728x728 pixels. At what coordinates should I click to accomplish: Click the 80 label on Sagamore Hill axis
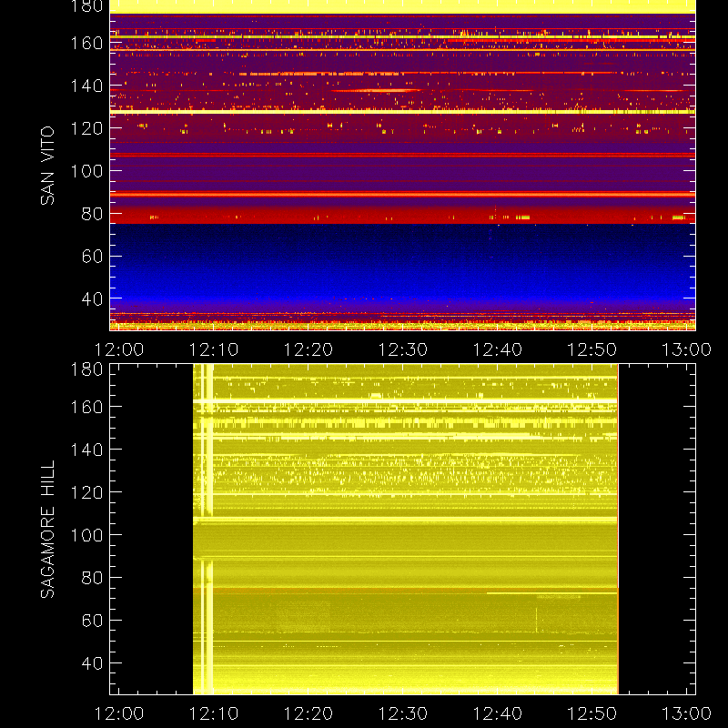click(92, 578)
